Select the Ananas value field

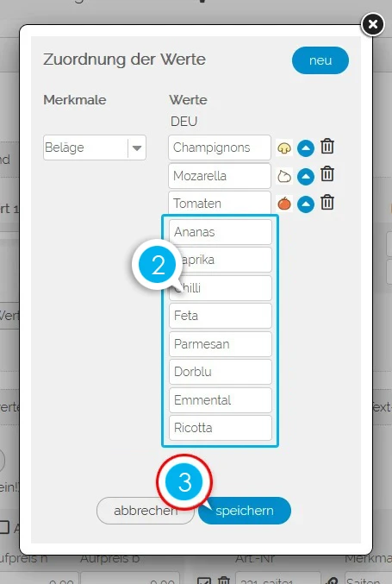click(x=221, y=232)
